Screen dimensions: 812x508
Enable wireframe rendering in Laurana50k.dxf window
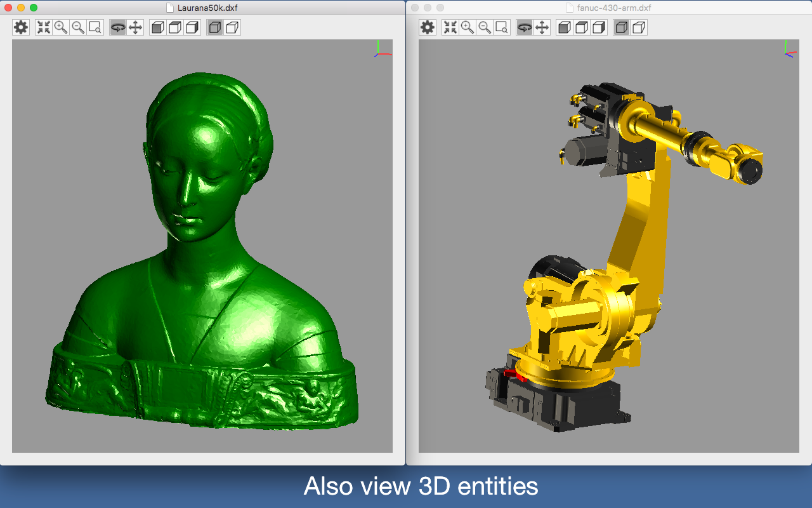(233, 27)
